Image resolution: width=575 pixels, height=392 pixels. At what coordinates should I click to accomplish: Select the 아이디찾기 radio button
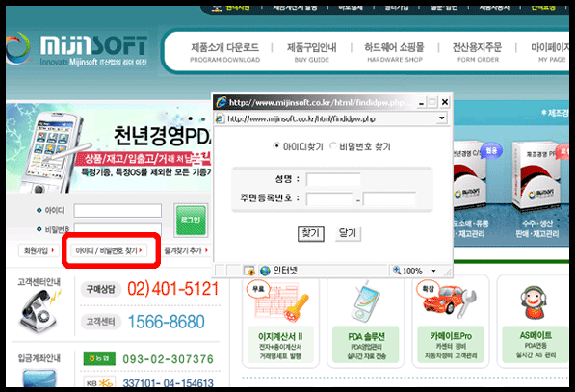point(276,145)
